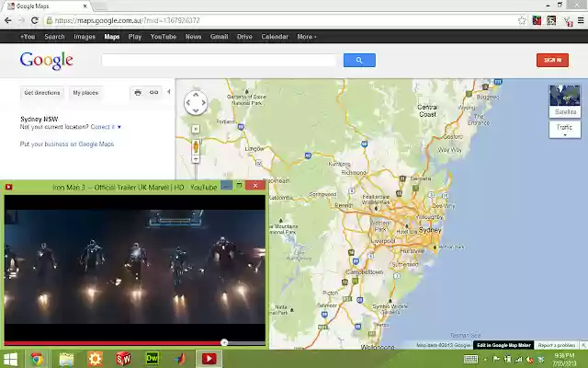
Task: Click the red SIGN IN button
Action: (x=552, y=60)
